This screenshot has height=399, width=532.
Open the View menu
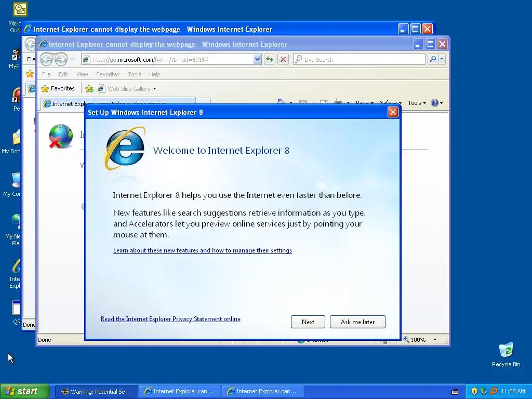tap(82, 74)
